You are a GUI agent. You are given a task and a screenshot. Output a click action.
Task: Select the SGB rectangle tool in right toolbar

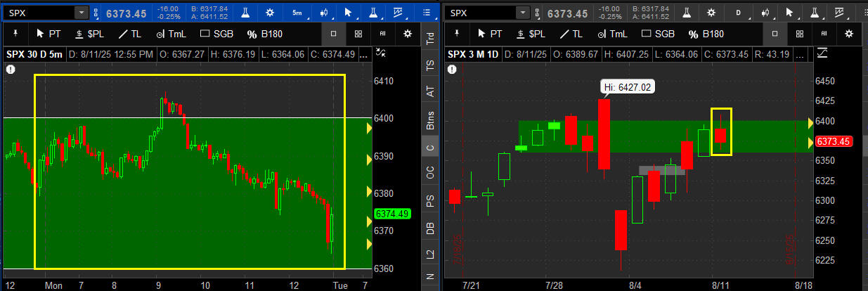pyautogui.click(x=658, y=34)
